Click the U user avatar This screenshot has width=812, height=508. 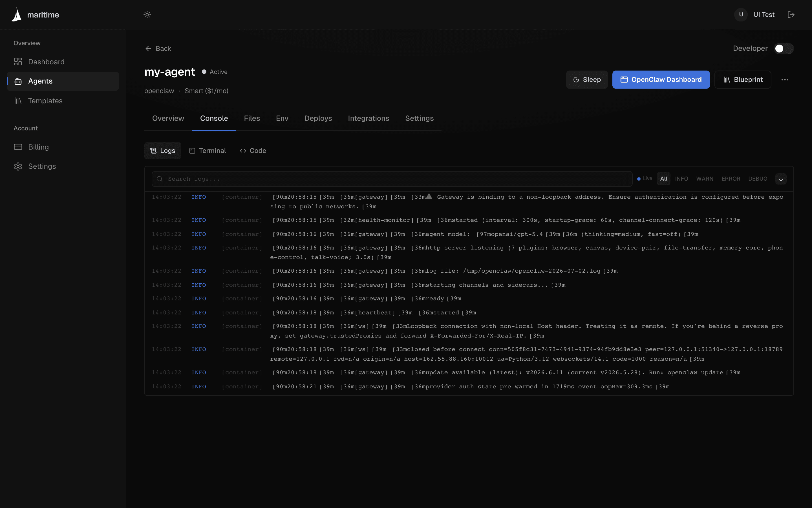(741, 14)
